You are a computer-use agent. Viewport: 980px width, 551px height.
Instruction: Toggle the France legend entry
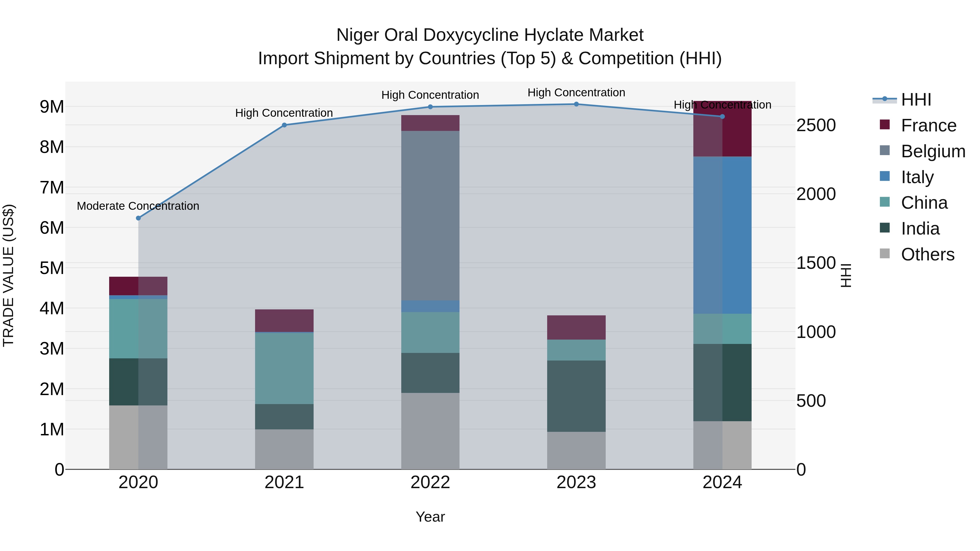pyautogui.click(x=918, y=125)
